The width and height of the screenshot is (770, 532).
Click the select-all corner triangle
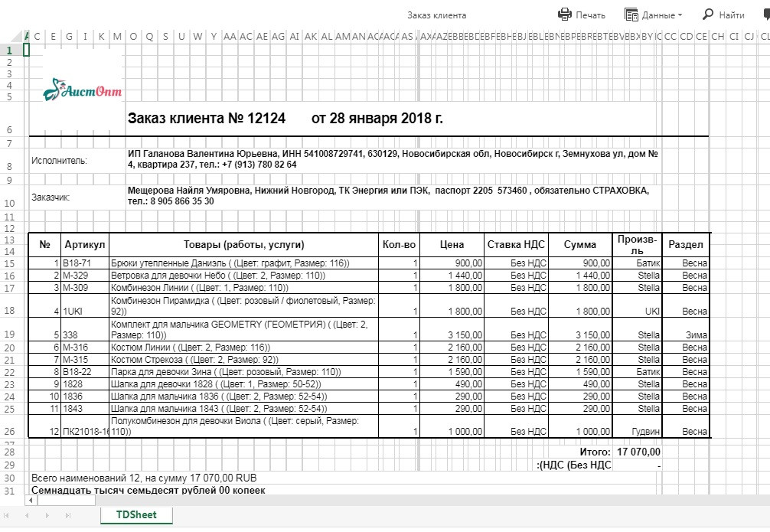click(27, 36)
